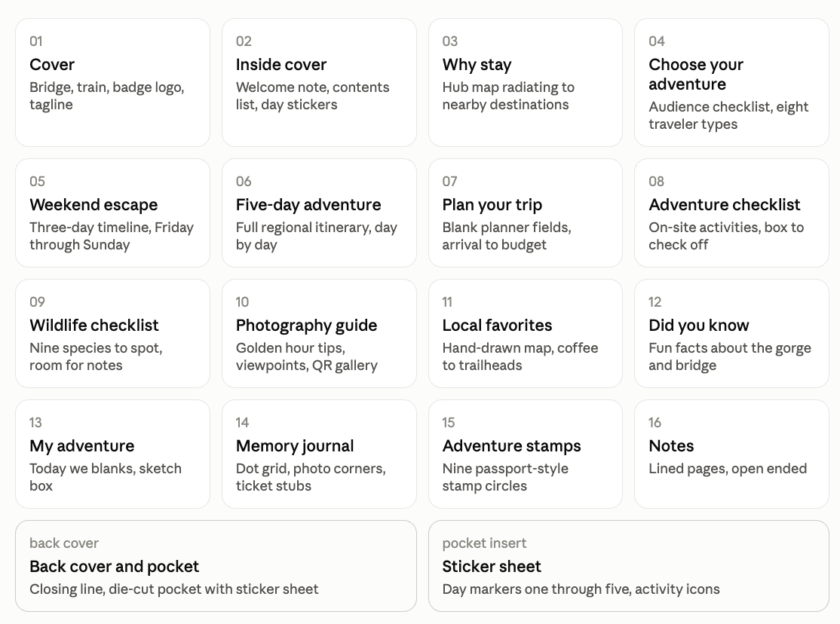Screen dimensions: 840x624
Task: Select the Memory journal card
Action: tap(319, 454)
